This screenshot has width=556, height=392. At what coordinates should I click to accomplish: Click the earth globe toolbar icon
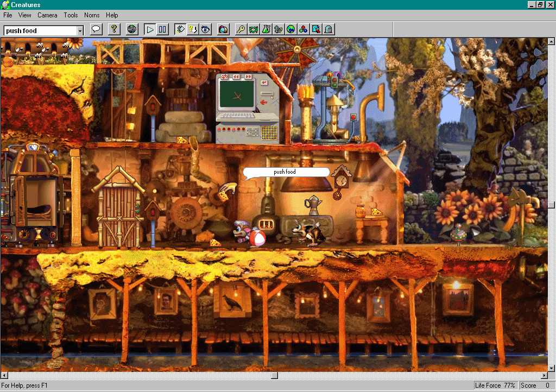click(x=291, y=29)
